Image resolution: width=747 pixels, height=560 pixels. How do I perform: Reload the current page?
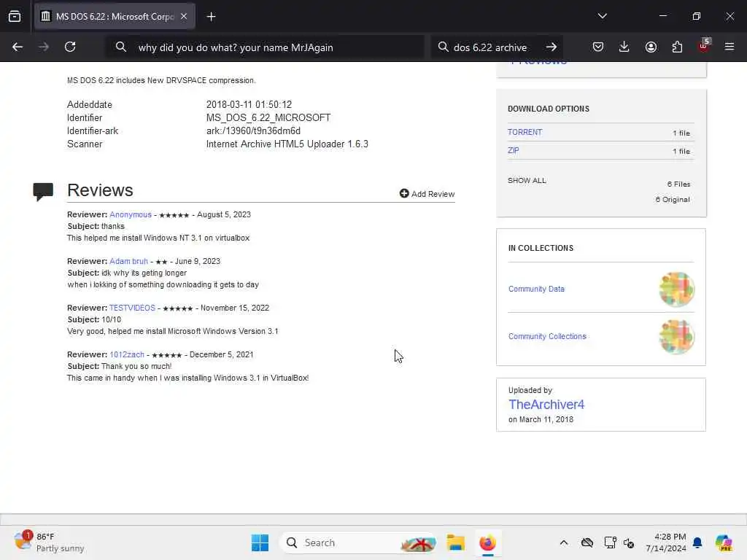click(x=70, y=47)
